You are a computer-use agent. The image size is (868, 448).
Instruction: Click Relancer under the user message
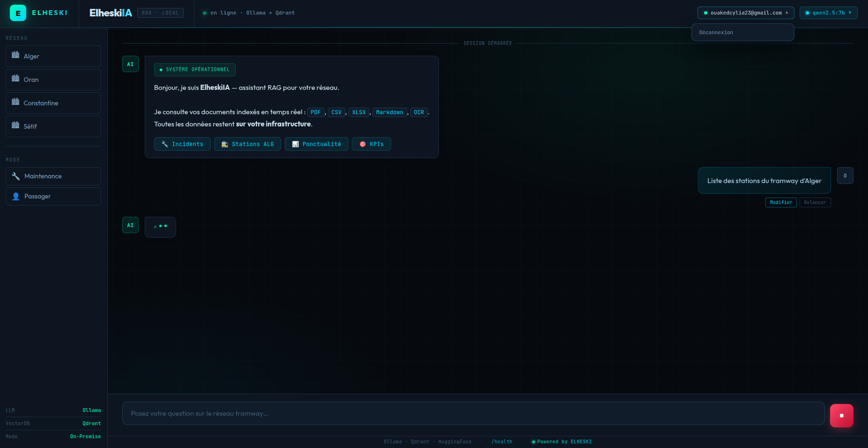(x=815, y=202)
